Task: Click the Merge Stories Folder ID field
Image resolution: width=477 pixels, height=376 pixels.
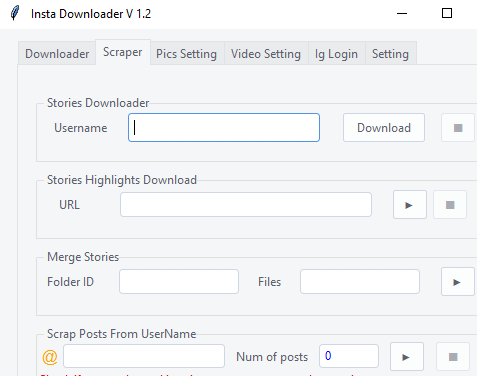Action: pyautogui.click(x=179, y=282)
